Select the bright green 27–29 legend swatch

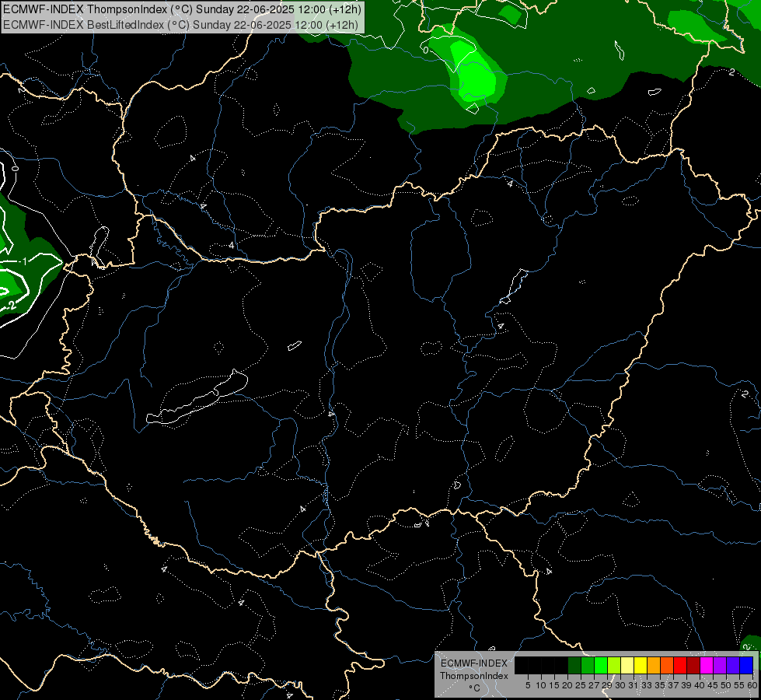pyautogui.click(x=601, y=665)
